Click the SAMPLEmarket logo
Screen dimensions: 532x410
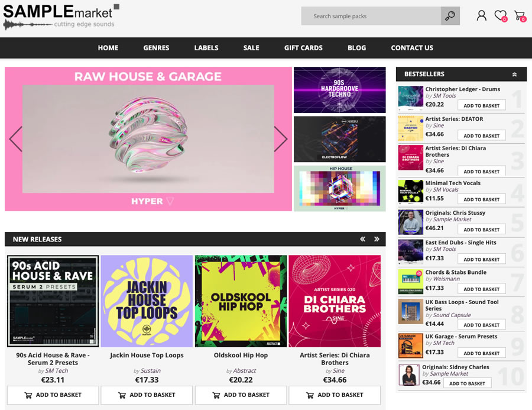click(59, 16)
